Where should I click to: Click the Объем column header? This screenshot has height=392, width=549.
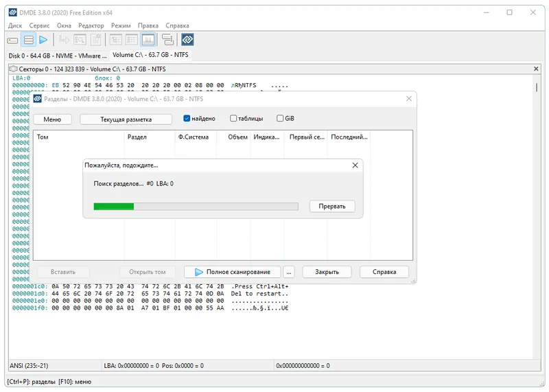(x=233, y=137)
